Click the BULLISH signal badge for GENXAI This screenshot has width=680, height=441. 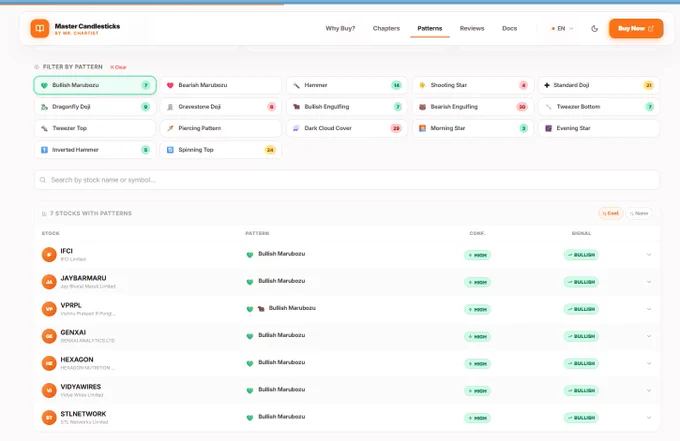(x=581, y=336)
